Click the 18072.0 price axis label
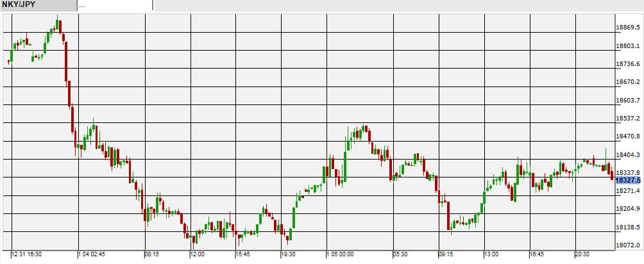Viewport: 644px width, 264px height. tap(629, 245)
